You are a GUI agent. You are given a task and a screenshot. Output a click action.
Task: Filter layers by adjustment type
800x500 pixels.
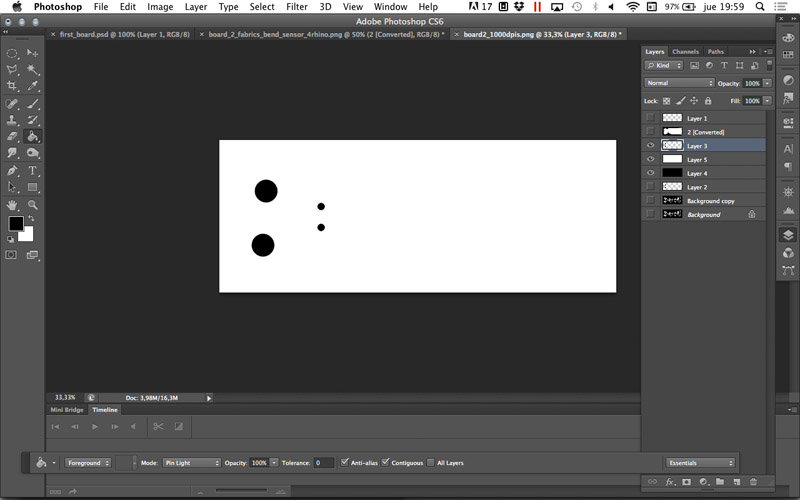(709, 65)
